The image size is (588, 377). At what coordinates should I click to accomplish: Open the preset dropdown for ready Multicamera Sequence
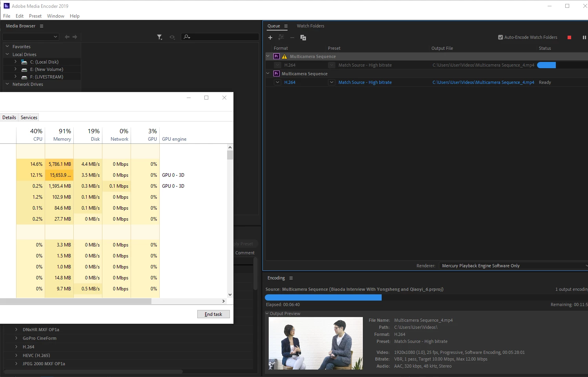point(332,82)
